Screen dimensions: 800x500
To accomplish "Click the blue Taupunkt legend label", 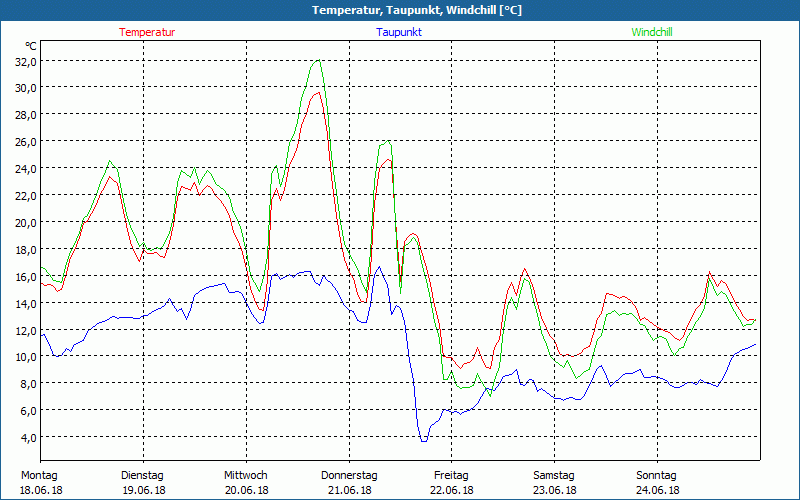I will click(x=399, y=32).
